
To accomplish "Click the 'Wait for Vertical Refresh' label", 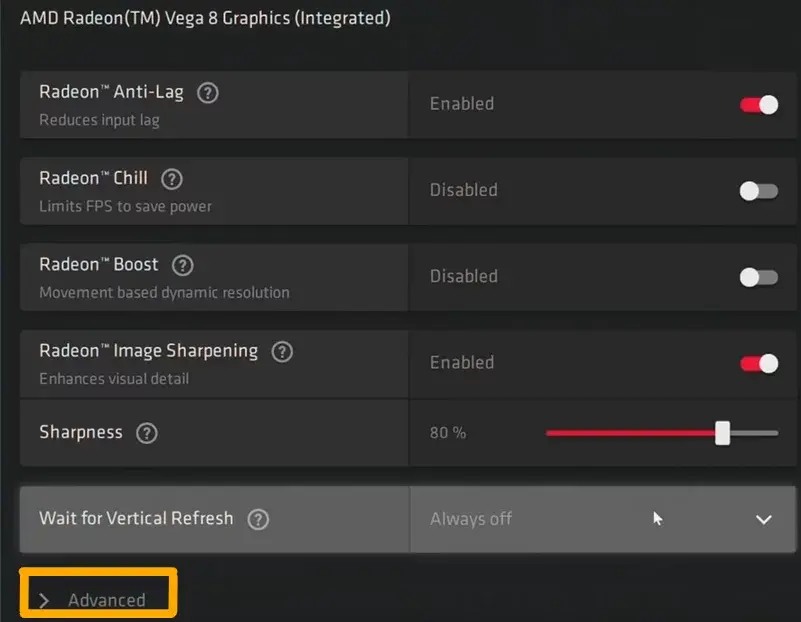I will point(136,518).
